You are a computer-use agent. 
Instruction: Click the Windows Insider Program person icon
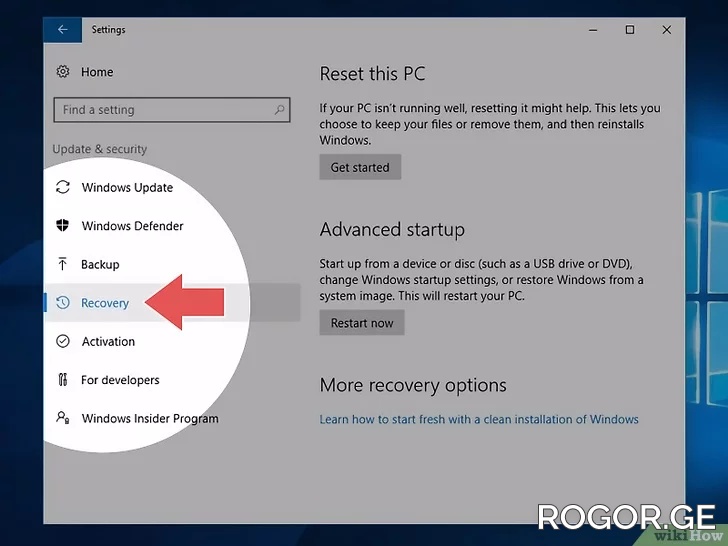63,417
